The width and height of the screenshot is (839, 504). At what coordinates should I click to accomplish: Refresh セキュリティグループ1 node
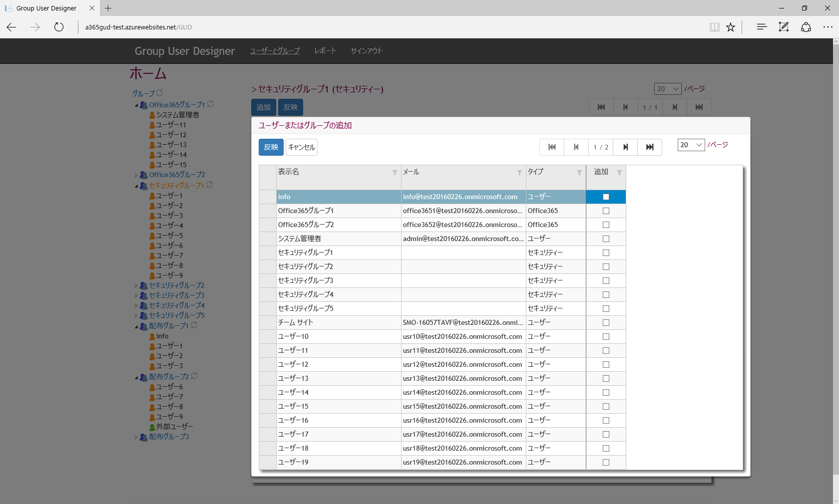pos(210,185)
